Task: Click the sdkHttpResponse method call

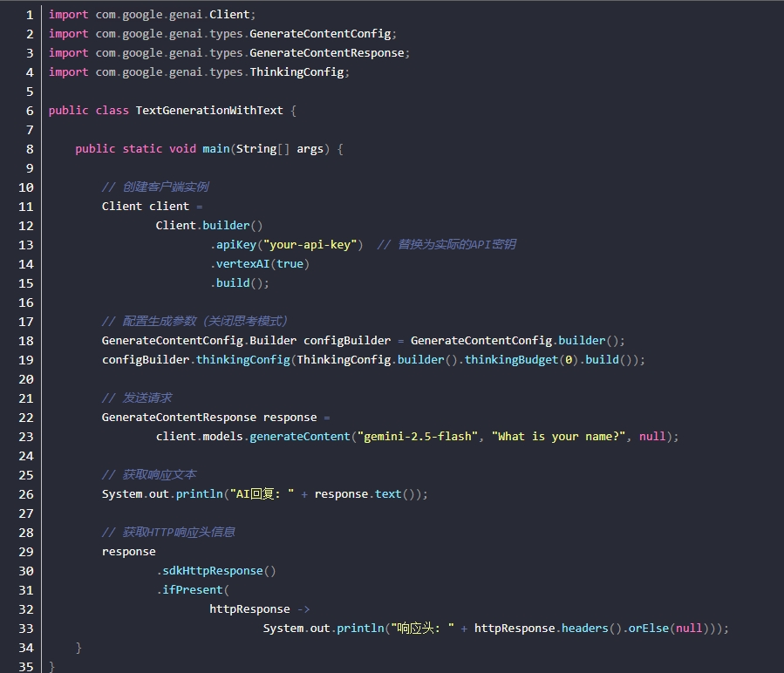Action: (213, 571)
